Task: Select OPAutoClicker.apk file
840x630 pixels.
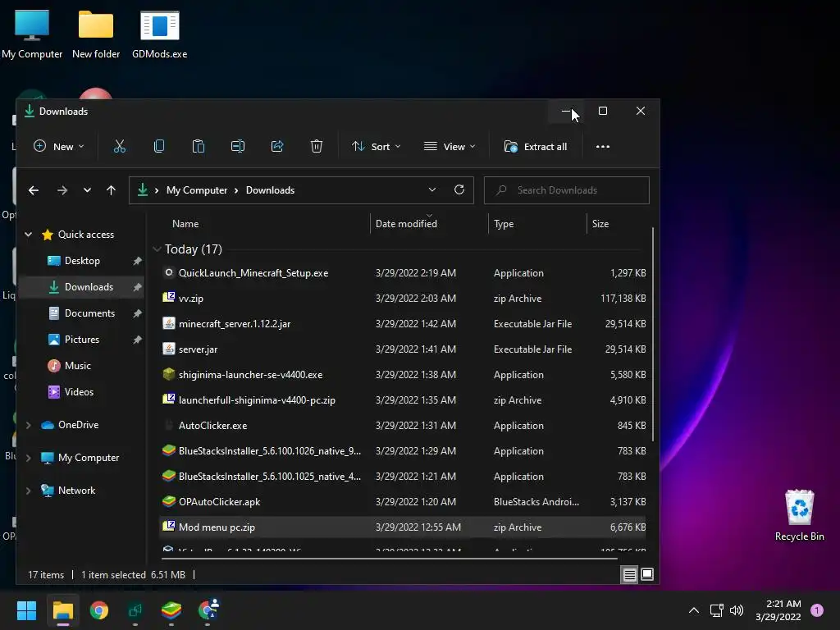Action: 404,502
